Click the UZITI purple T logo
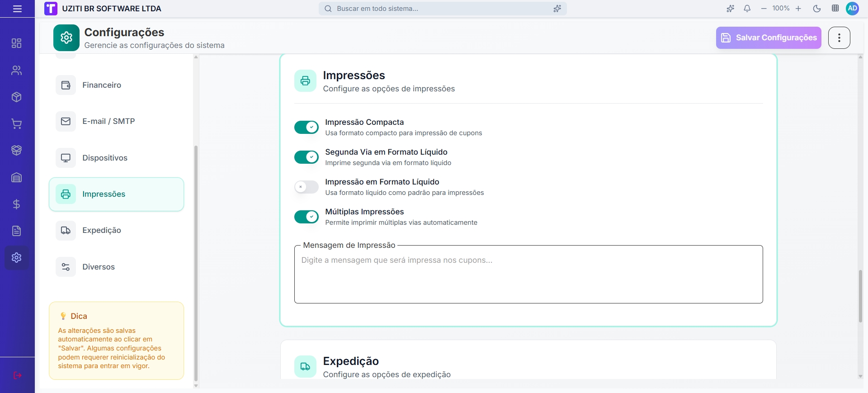 pos(51,9)
